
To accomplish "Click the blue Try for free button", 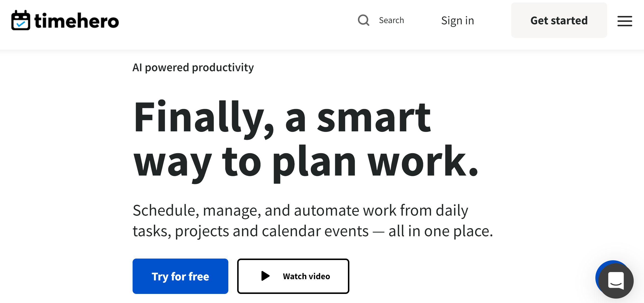I will tap(180, 276).
